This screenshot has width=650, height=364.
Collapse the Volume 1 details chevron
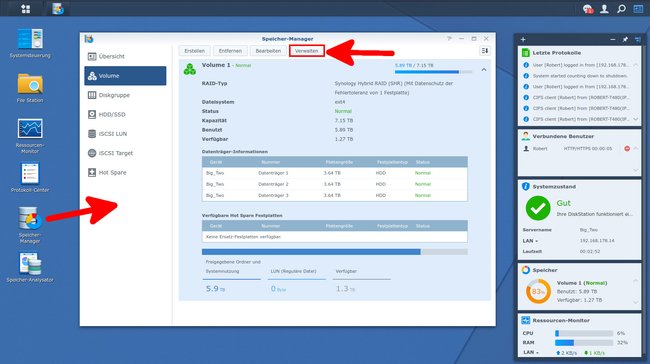coord(484,70)
